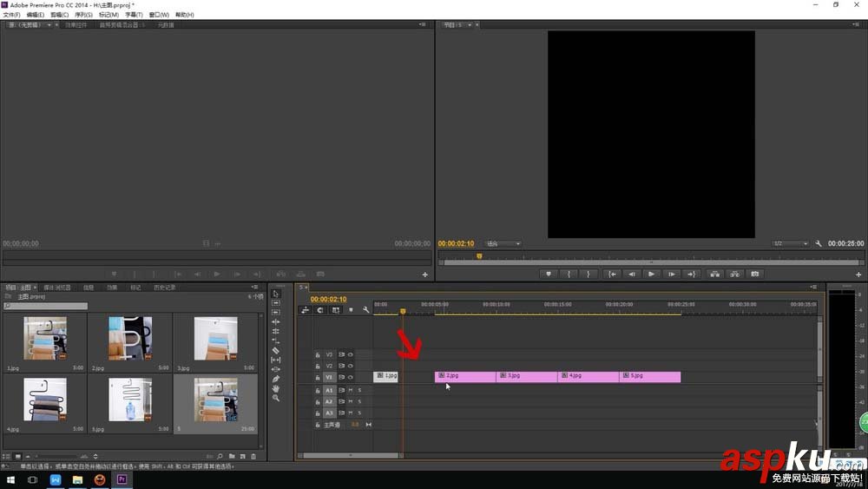Toggle lock on track V2
Viewport: 868px width, 489px height.
tap(318, 366)
